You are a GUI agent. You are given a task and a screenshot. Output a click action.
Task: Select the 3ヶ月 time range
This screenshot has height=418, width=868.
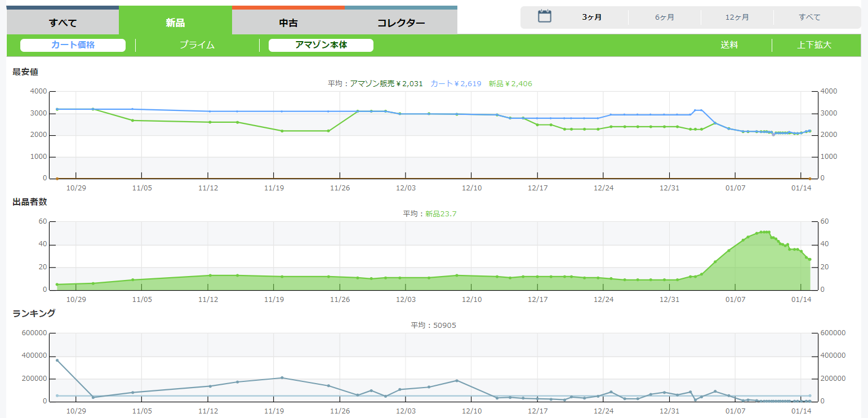(x=591, y=17)
